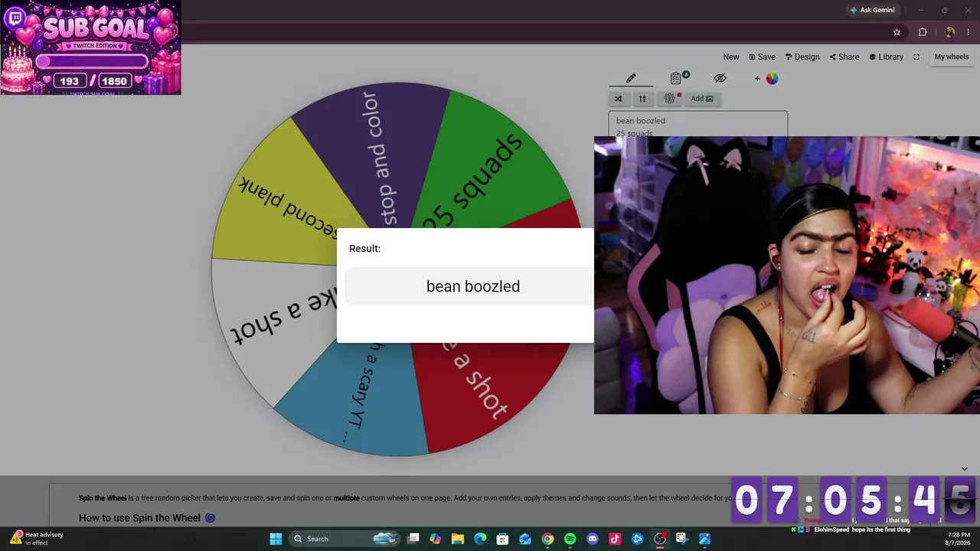980x551 pixels.
Task: Create a New wheel
Action: click(x=731, y=57)
